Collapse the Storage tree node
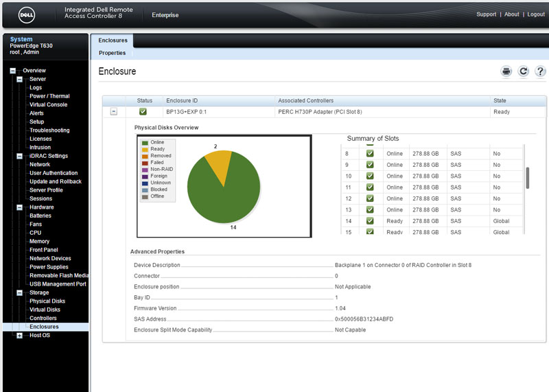 (x=19, y=292)
